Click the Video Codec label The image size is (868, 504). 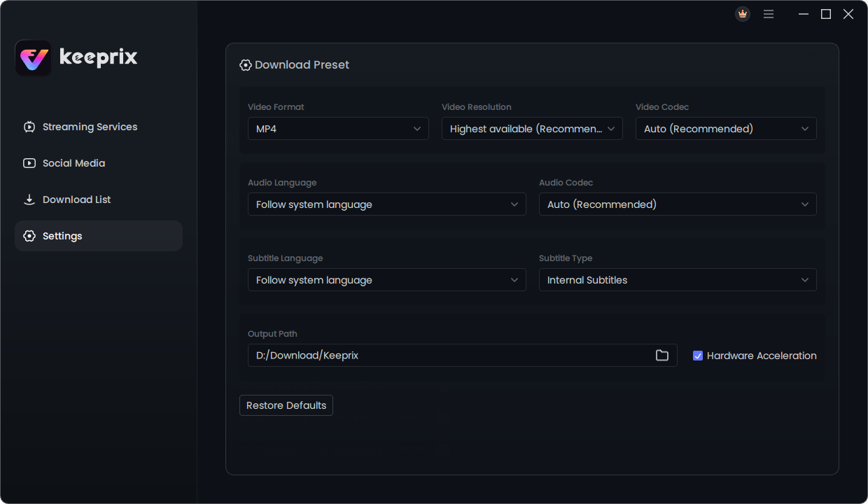(x=662, y=107)
